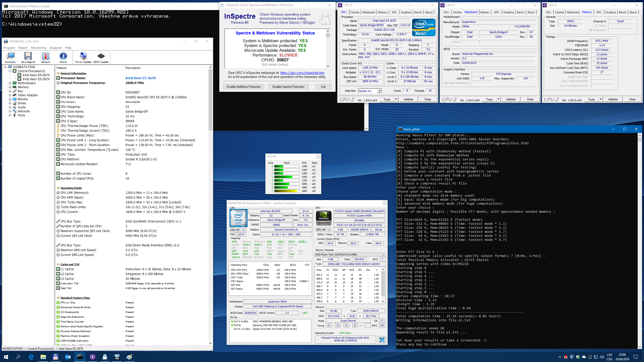The image size is (644, 362).
Task: Switch to Caches tab in first CPU-Z
Action: coord(355,12)
